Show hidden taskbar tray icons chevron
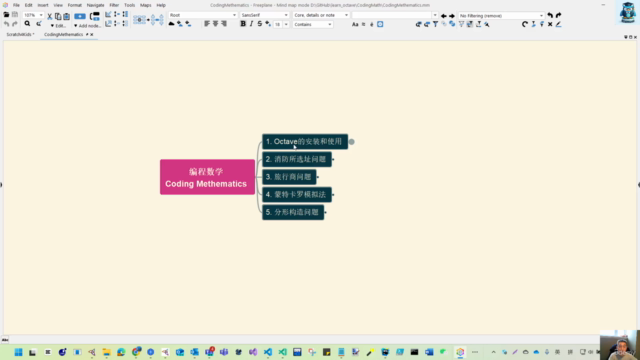The image size is (640, 360). tap(493, 352)
